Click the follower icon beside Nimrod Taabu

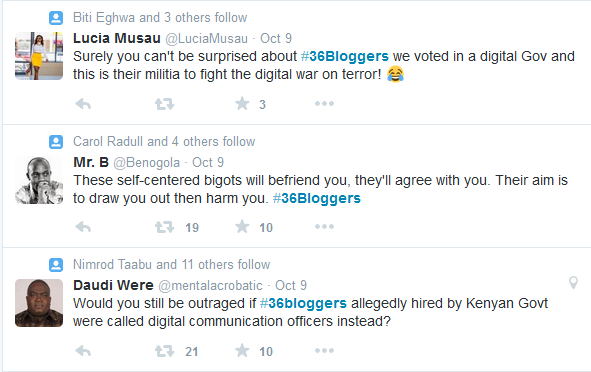pyautogui.click(x=56, y=265)
